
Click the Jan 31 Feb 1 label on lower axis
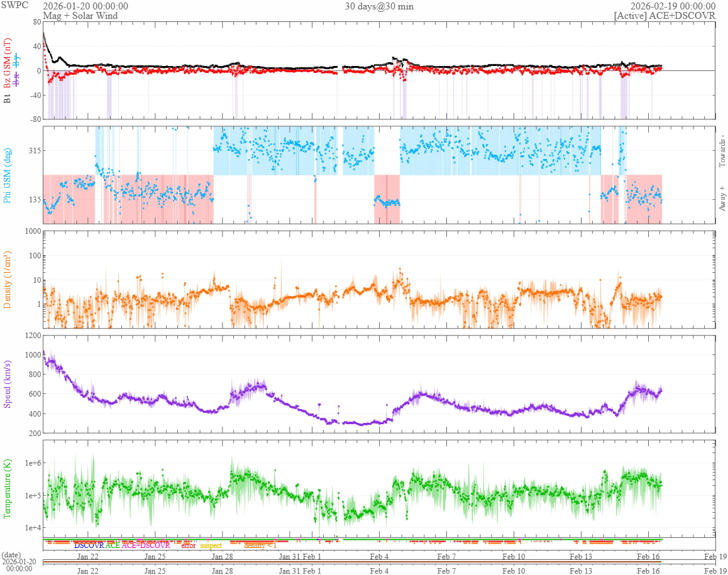click(300, 571)
